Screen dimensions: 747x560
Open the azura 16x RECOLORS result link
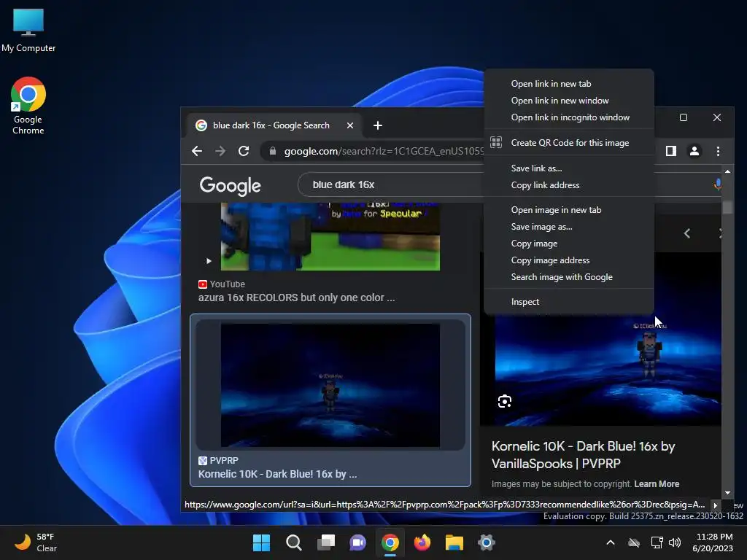pos(296,297)
